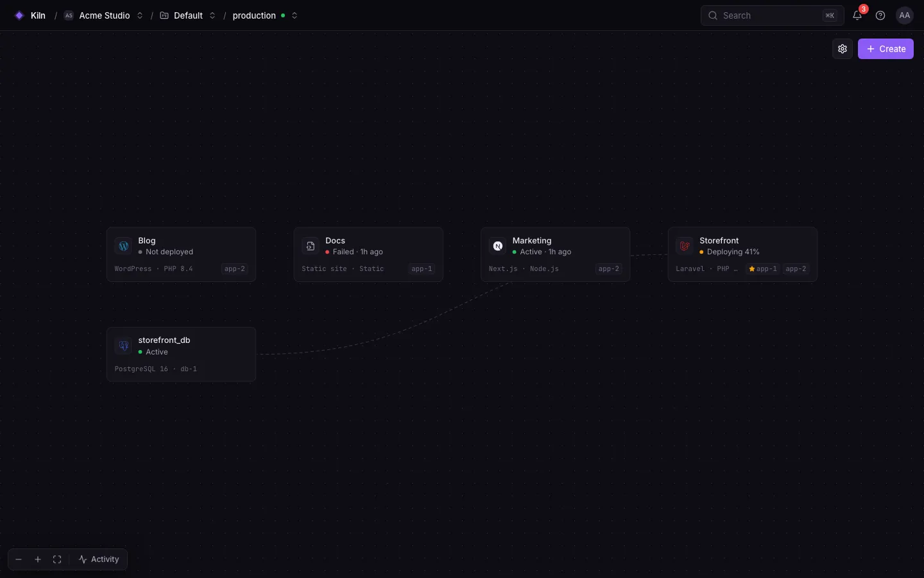
Task: Click the Next.js icon on Marketing card
Action: tap(498, 246)
